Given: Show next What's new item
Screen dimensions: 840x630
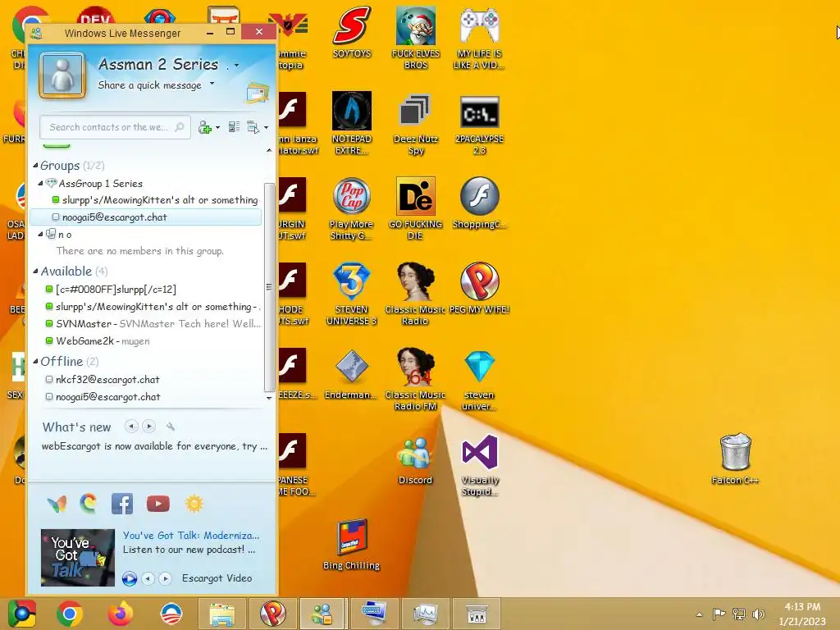Looking at the screenshot, I should (x=149, y=427).
